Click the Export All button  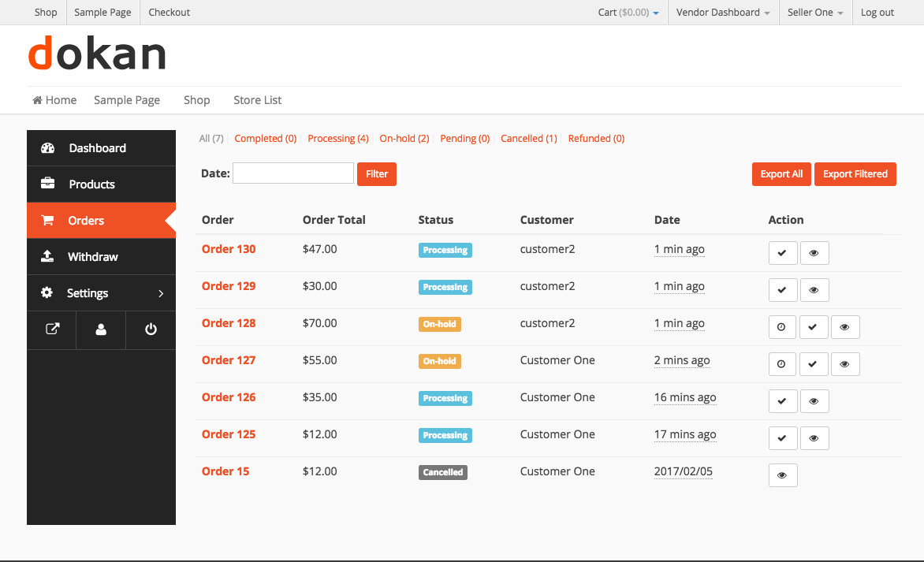(781, 174)
